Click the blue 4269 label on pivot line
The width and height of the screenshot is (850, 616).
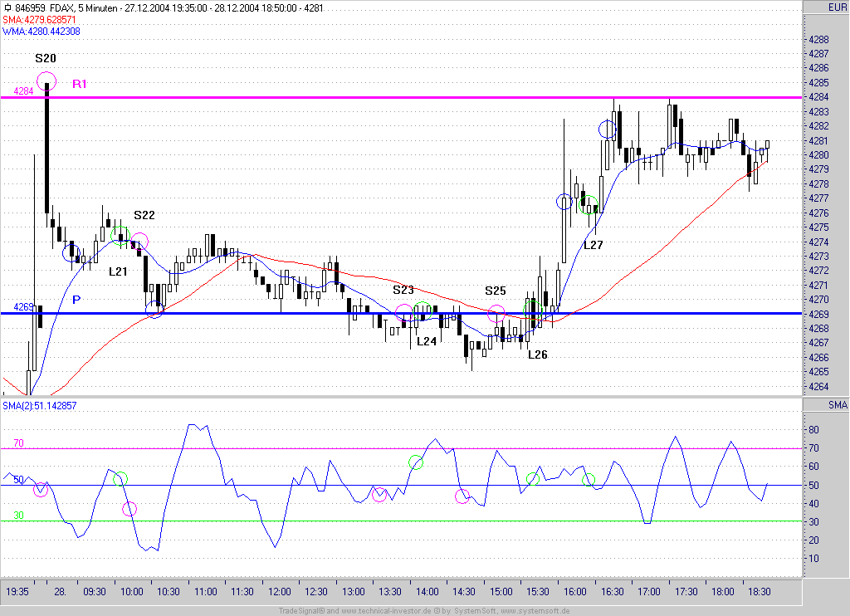pyautogui.click(x=23, y=307)
